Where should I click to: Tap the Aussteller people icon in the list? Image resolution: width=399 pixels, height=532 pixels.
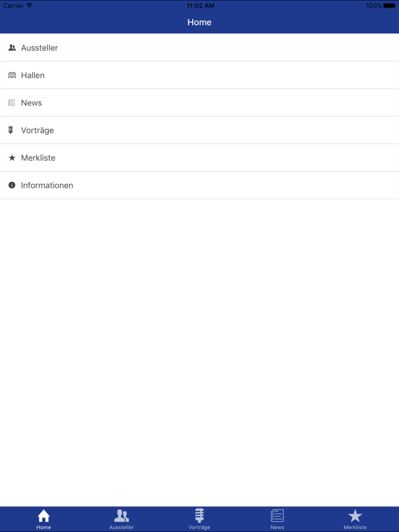click(12, 48)
